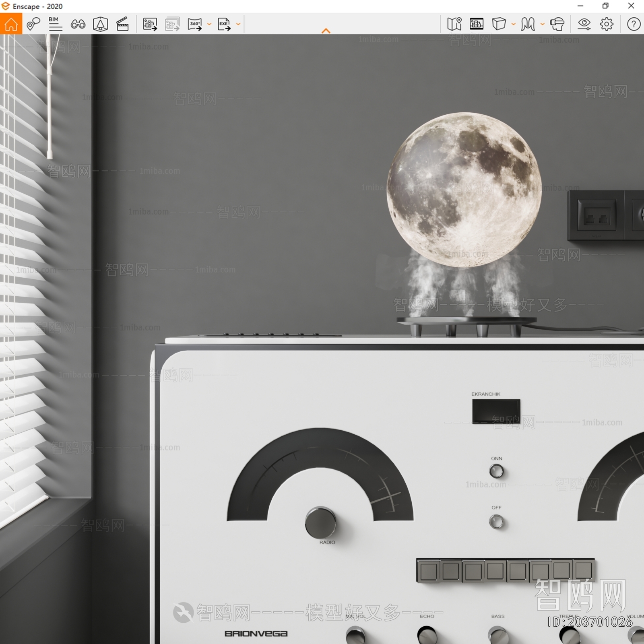Click the Enscape logo in title bar
Viewport: 644px width, 644px height.
[x=6, y=6]
